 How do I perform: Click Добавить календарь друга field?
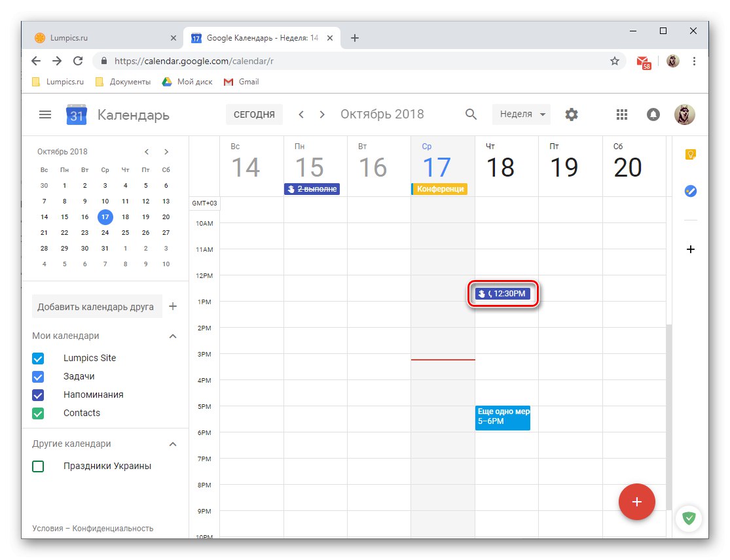tap(97, 307)
